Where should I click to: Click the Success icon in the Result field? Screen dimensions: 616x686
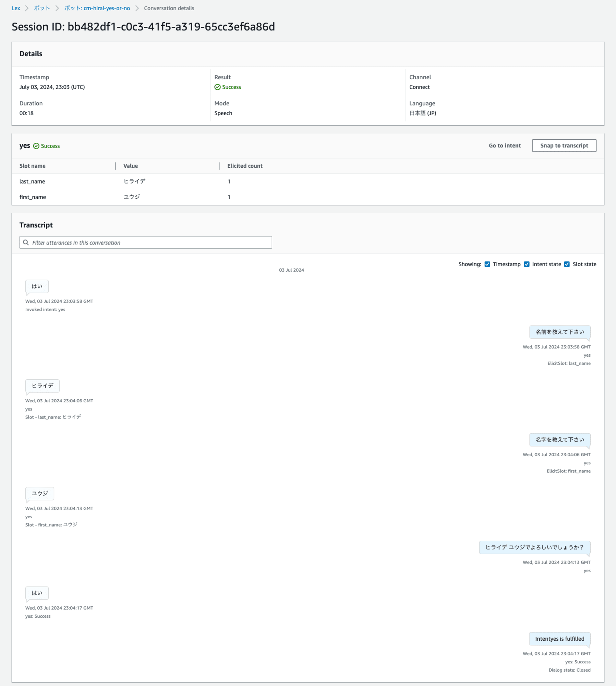217,87
